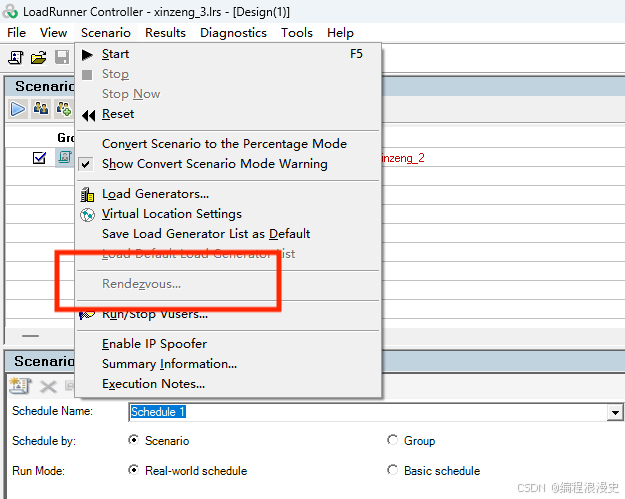Choose Save Load Generator List as Default

(x=228, y=234)
